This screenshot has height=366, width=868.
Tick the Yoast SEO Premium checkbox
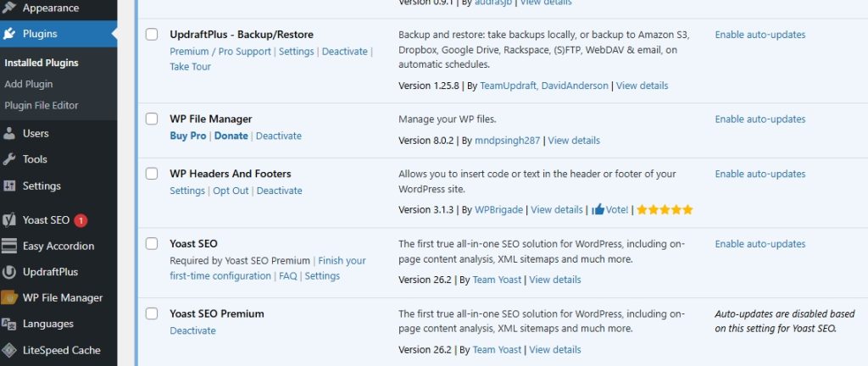[152, 313]
